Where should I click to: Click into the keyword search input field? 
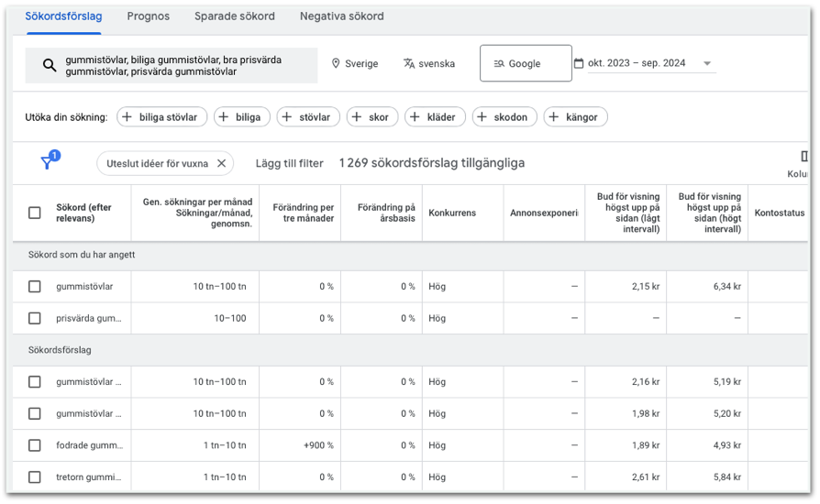pyautogui.click(x=172, y=65)
